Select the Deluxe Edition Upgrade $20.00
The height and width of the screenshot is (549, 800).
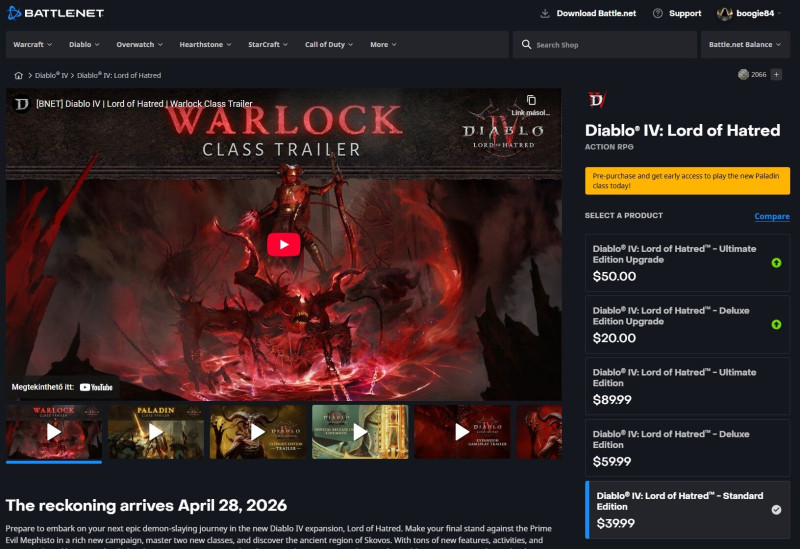687,325
